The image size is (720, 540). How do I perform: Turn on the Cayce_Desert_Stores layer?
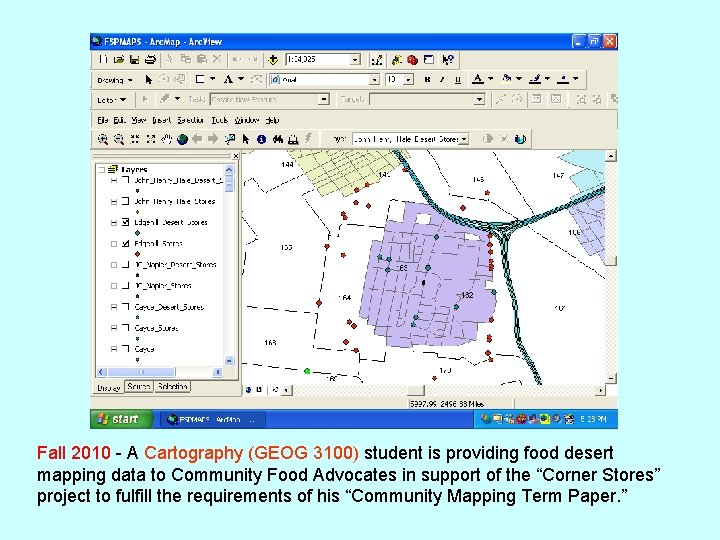[x=126, y=307]
